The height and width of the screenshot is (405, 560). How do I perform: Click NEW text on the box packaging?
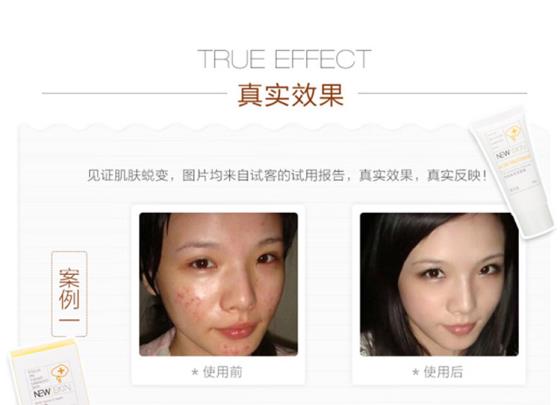42,393
